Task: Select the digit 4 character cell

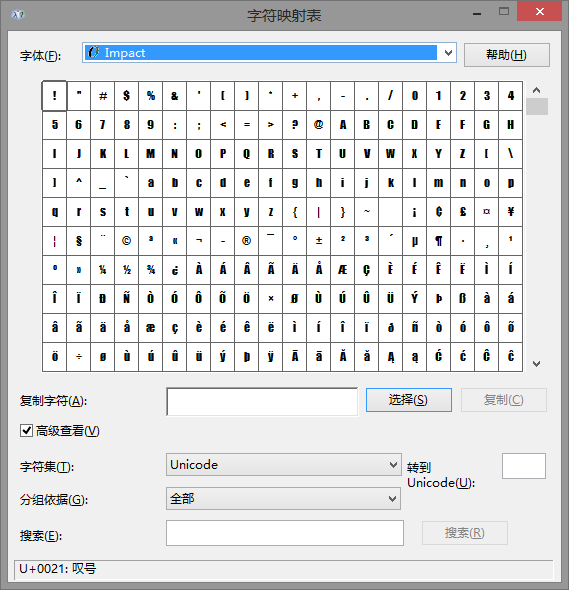Action: point(511,96)
